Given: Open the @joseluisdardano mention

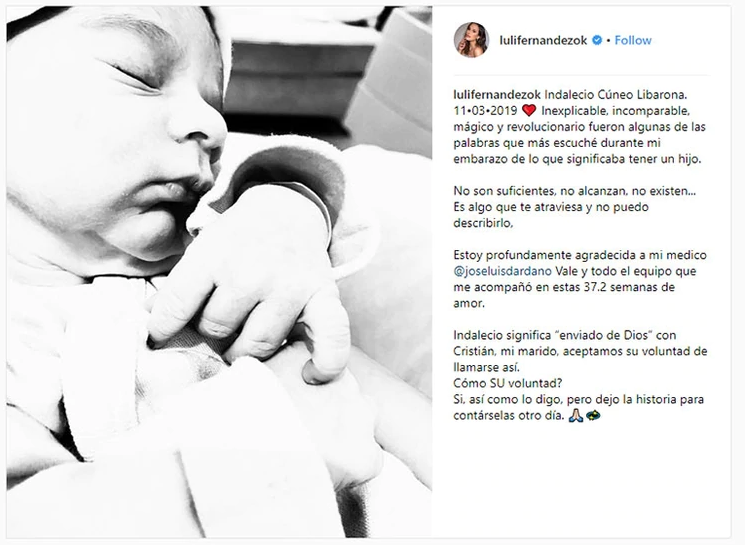Looking at the screenshot, I should point(503,271).
